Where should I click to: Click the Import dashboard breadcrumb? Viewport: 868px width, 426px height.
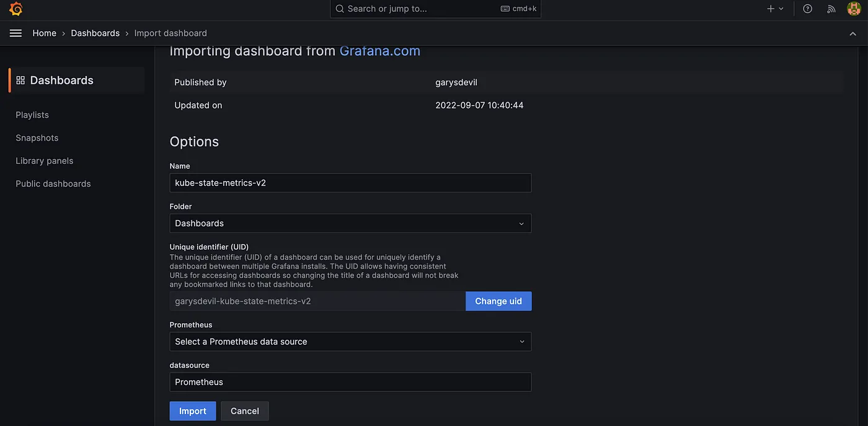(170, 33)
